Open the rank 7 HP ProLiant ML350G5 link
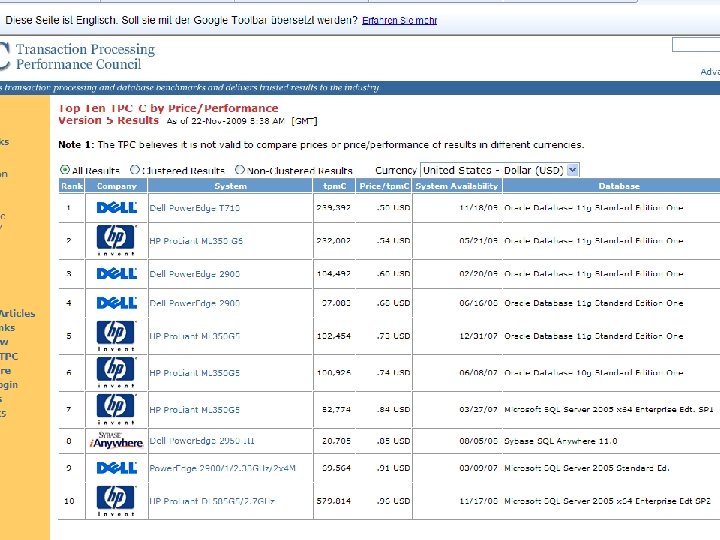The width and height of the screenshot is (720, 540). tap(195, 410)
